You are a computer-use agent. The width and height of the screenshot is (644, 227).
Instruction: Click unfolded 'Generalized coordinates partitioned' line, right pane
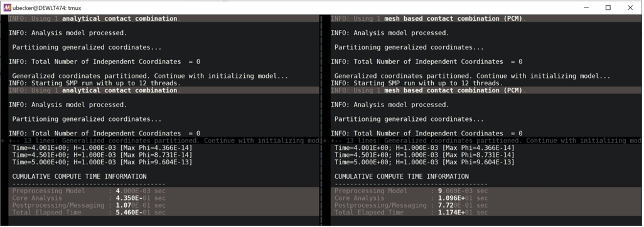pos(472,77)
